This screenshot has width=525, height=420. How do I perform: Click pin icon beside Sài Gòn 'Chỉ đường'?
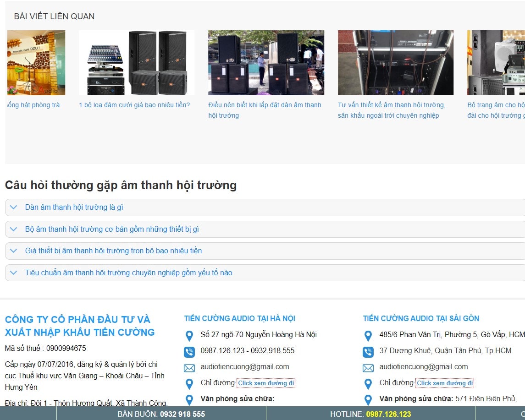[368, 384]
